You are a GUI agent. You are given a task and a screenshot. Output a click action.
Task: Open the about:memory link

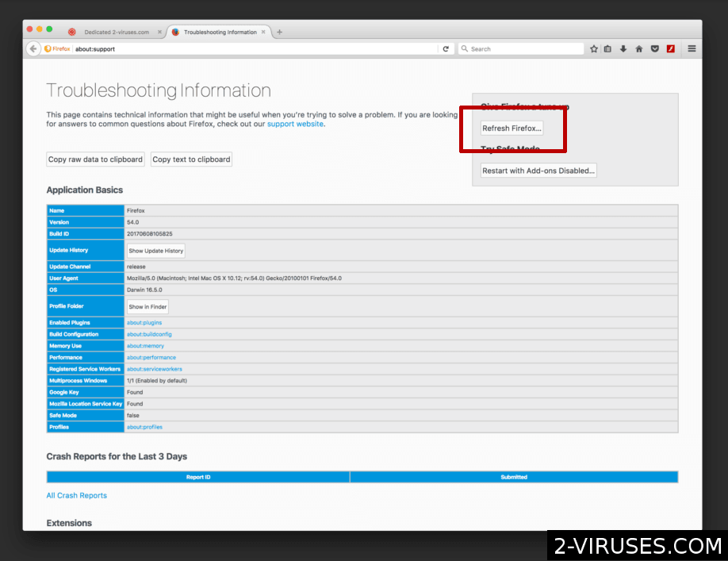pos(145,345)
